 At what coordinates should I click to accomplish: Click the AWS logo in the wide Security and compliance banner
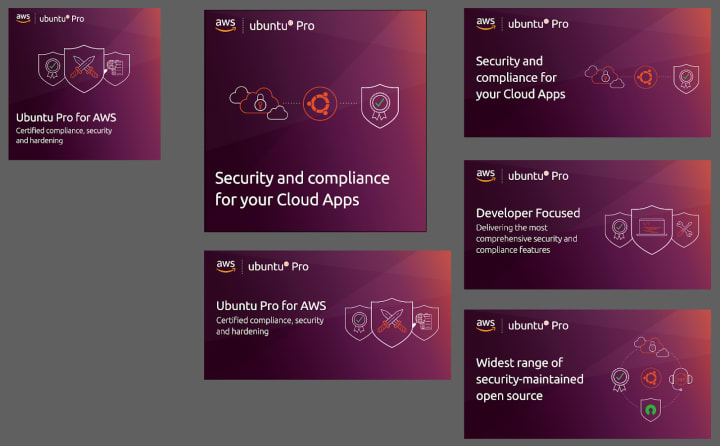pos(486,23)
